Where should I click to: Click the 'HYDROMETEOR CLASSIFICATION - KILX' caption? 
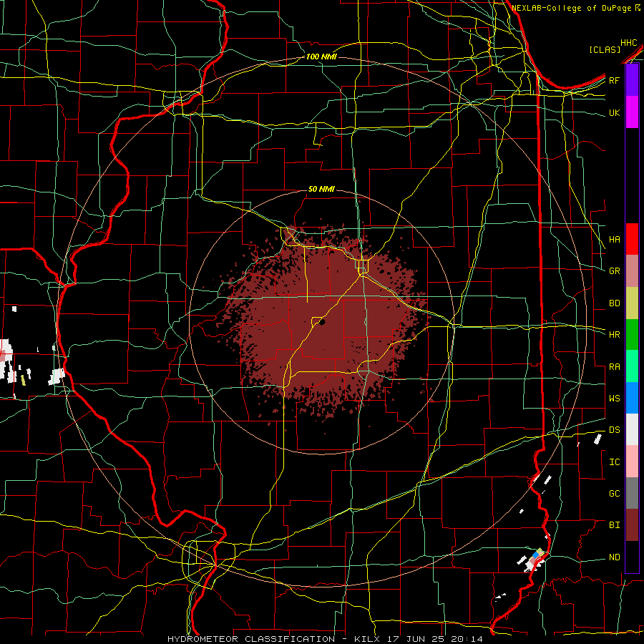coord(273,639)
